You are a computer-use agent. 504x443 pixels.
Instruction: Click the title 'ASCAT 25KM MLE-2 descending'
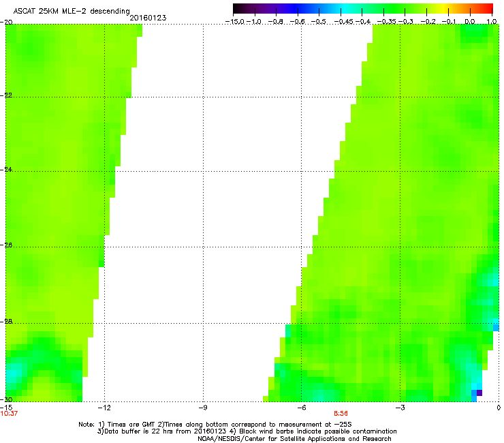(72, 12)
